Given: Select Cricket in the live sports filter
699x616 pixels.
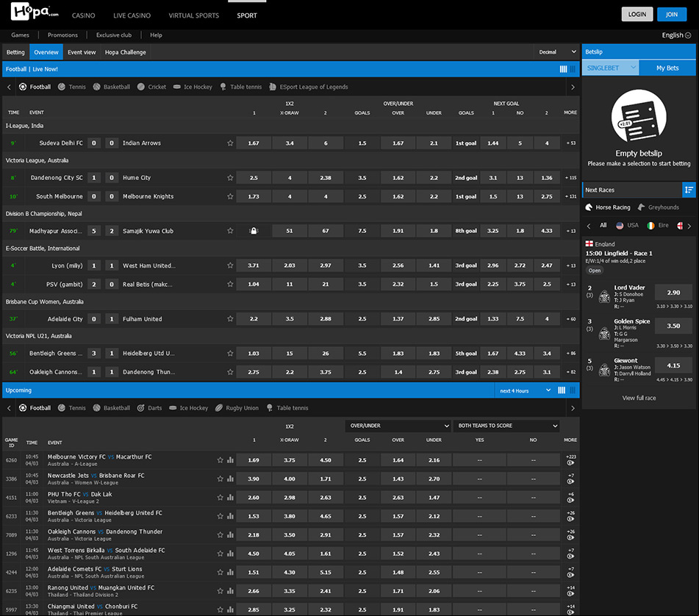Looking at the screenshot, I should coord(151,87).
